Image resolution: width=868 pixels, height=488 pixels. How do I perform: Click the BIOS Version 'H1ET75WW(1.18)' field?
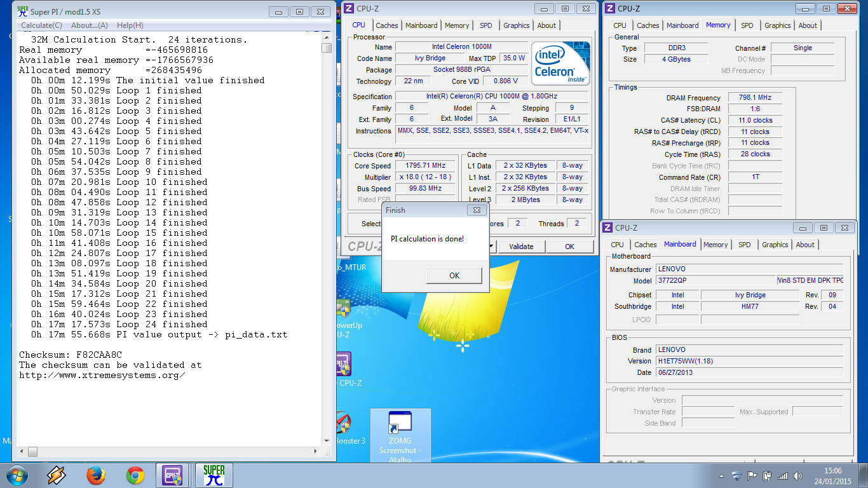point(750,361)
